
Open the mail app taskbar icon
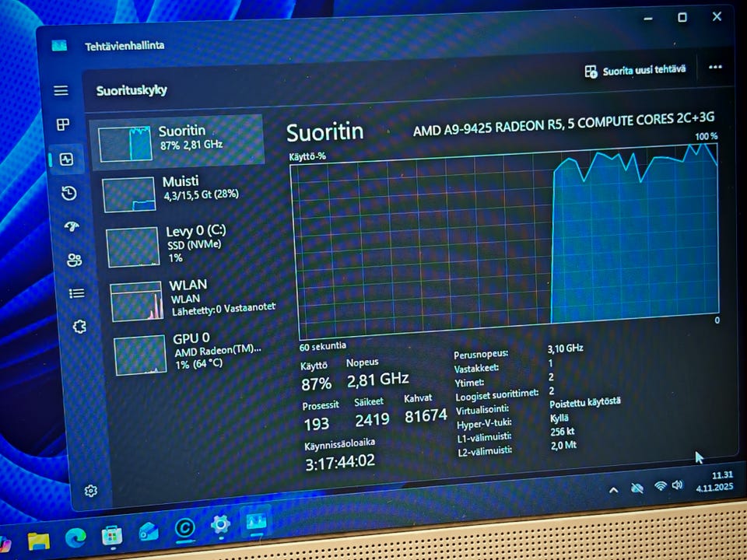click(x=149, y=532)
